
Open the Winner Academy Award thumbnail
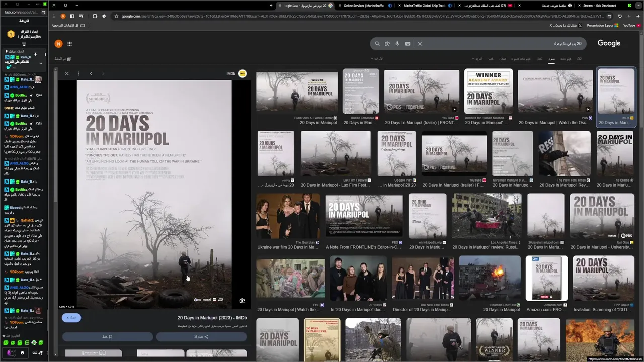point(489,91)
